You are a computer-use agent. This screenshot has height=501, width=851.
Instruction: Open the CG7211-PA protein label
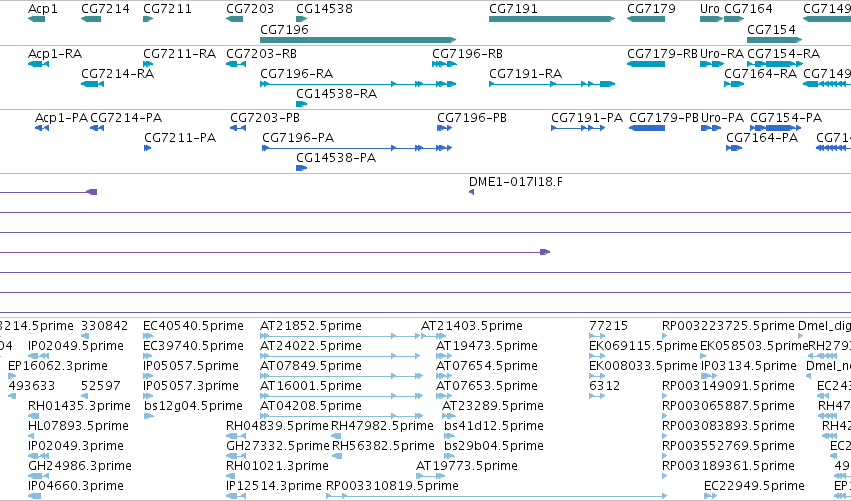[180, 138]
